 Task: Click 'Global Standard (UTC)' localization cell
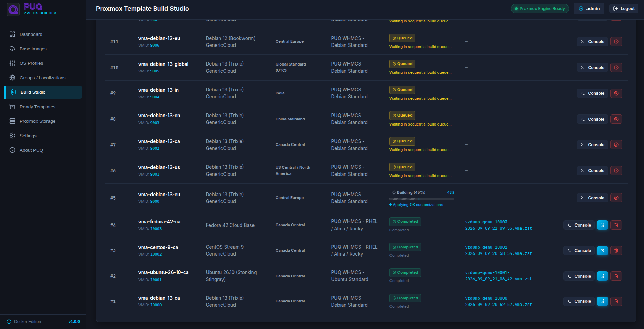pyautogui.click(x=291, y=67)
